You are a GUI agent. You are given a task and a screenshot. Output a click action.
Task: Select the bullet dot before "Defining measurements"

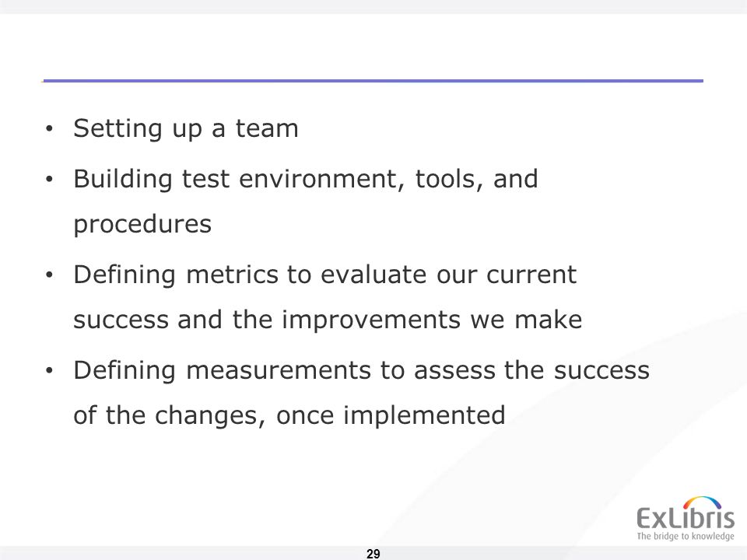click(x=49, y=371)
